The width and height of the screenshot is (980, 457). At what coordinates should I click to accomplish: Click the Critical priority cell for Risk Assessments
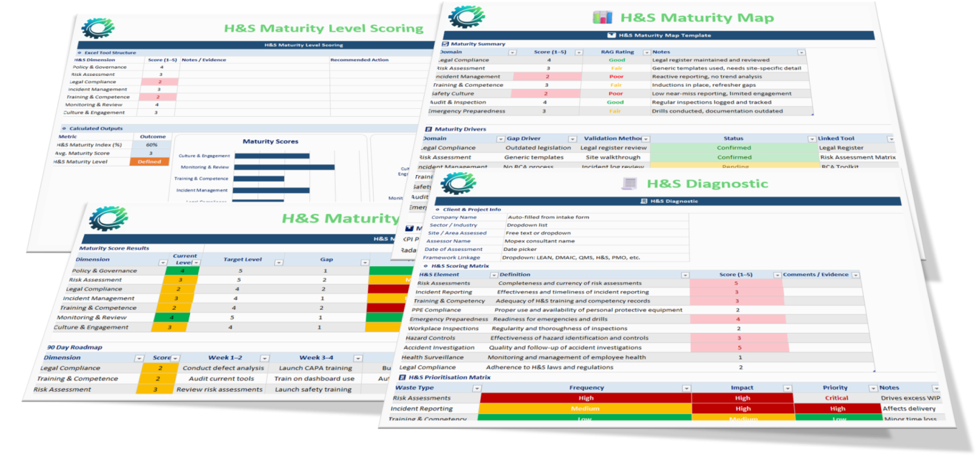coord(836,398)
